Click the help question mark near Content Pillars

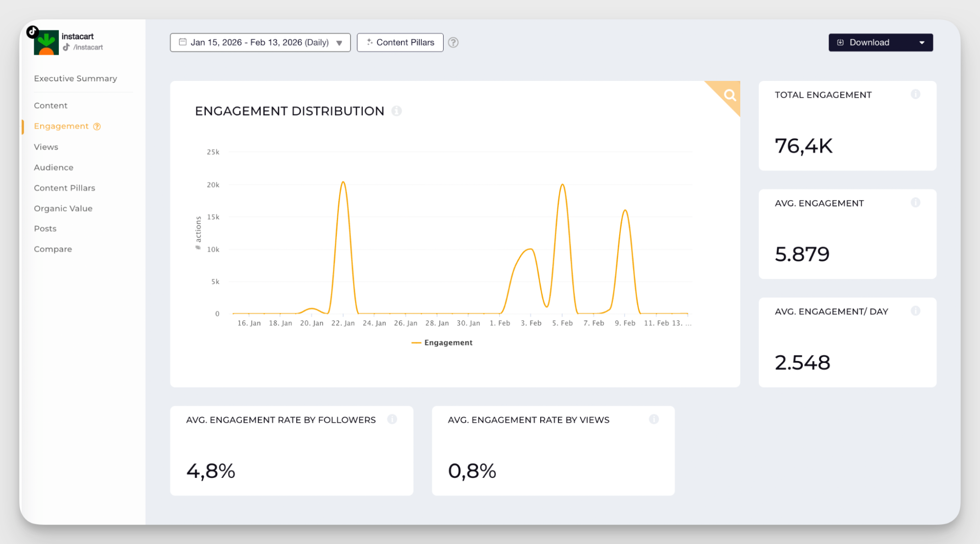(453, 43)
